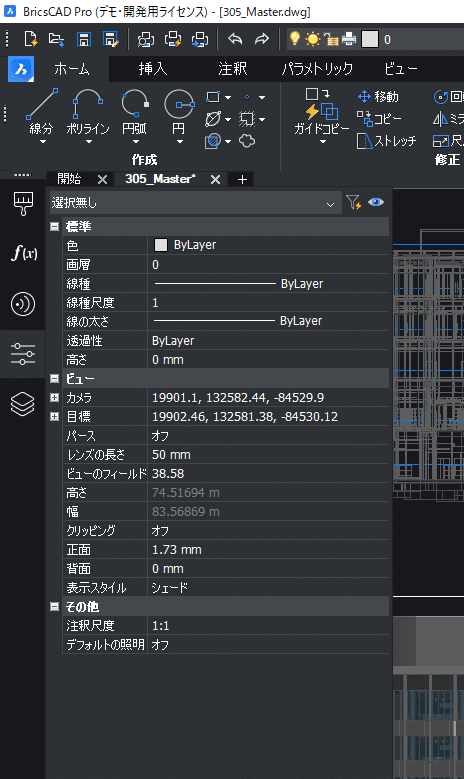464x779 pixels.
Task: Open the ガイドコピー dropdown arrow
Action: 323,142
